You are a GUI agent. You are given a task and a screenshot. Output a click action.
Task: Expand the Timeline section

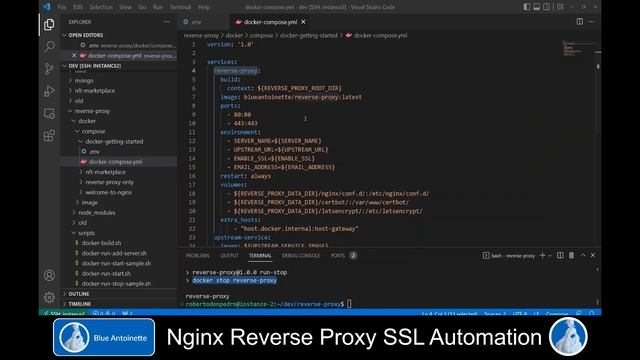(119, 304)
